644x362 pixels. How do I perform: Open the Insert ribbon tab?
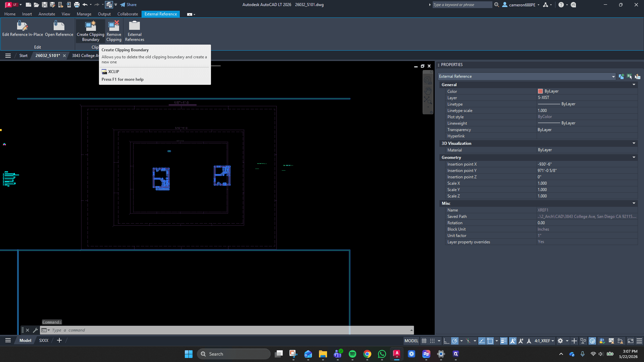(27, 14)
